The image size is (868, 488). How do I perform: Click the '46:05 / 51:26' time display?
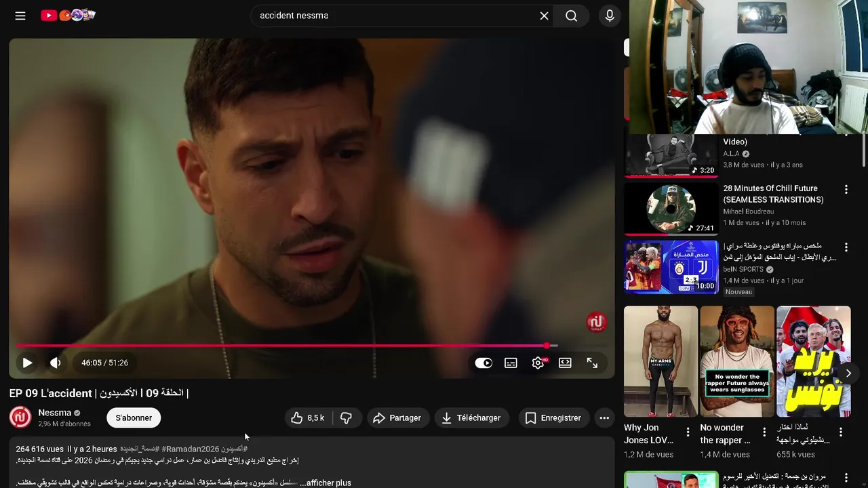click(x=104, y=363)
